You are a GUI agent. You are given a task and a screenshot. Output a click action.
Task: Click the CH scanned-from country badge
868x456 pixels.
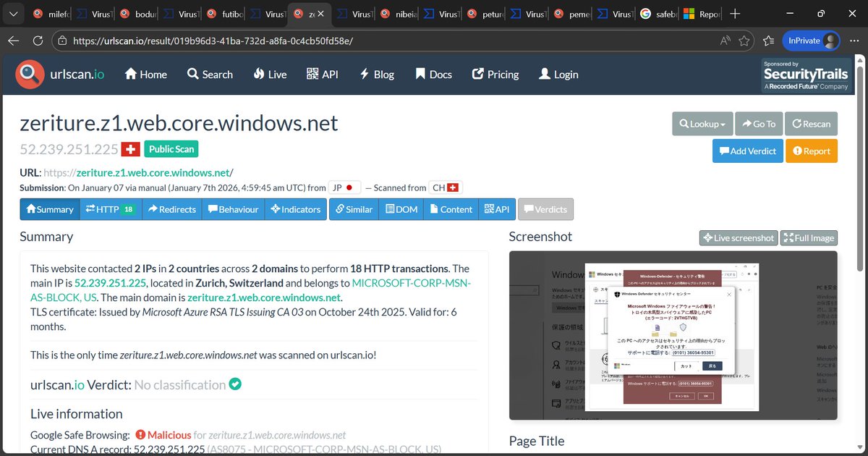tap(445, 187)
